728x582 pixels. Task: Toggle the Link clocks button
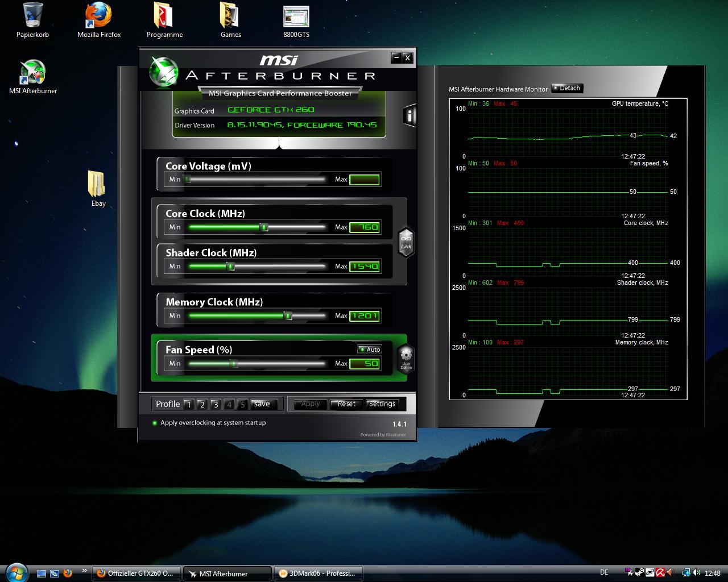pos(406,242)
